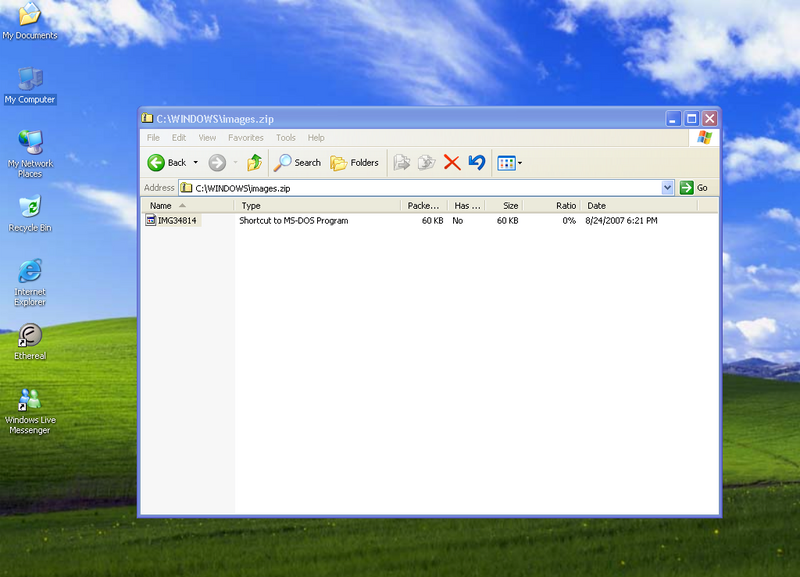
Task: Select the Ethereal desktop shortcut
Action: click(x=30, y=341)
